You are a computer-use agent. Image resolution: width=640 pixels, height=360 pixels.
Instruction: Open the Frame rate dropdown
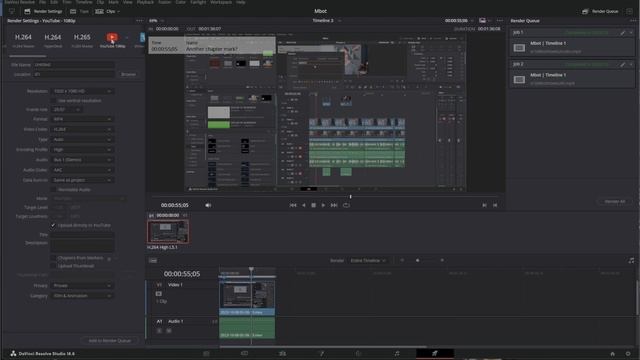pyautogui.click(x=67, y=109)
